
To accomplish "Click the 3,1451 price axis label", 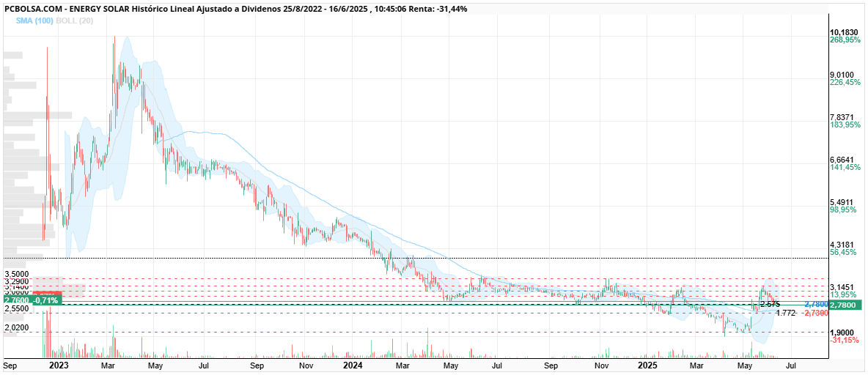I will pyautogui.click(x=843, y=286).
